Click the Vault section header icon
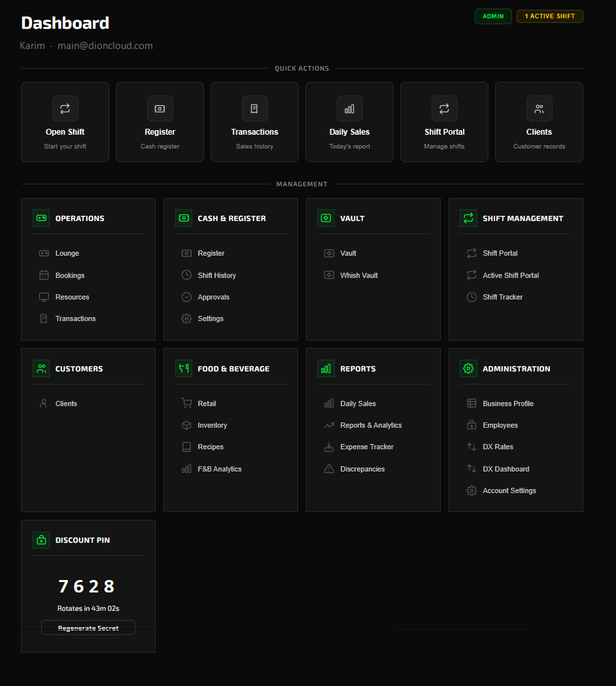The width and height of the screenshot is (616, 686). [x=326, y=218]
